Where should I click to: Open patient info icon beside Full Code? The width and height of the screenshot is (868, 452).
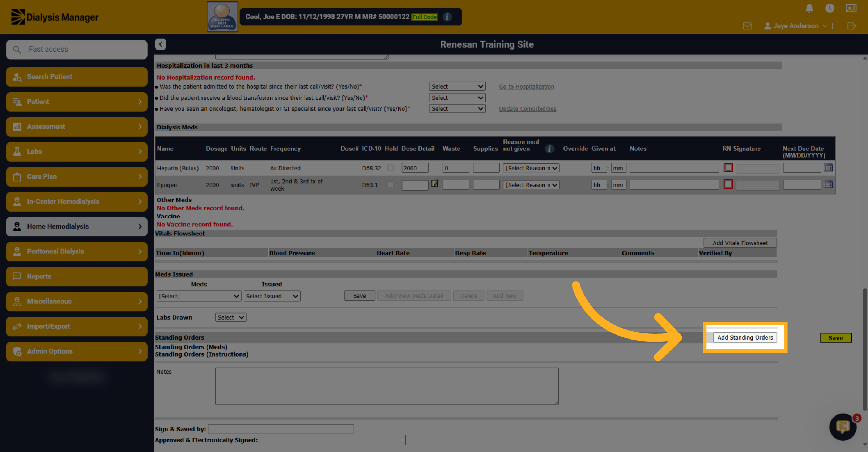447,17
